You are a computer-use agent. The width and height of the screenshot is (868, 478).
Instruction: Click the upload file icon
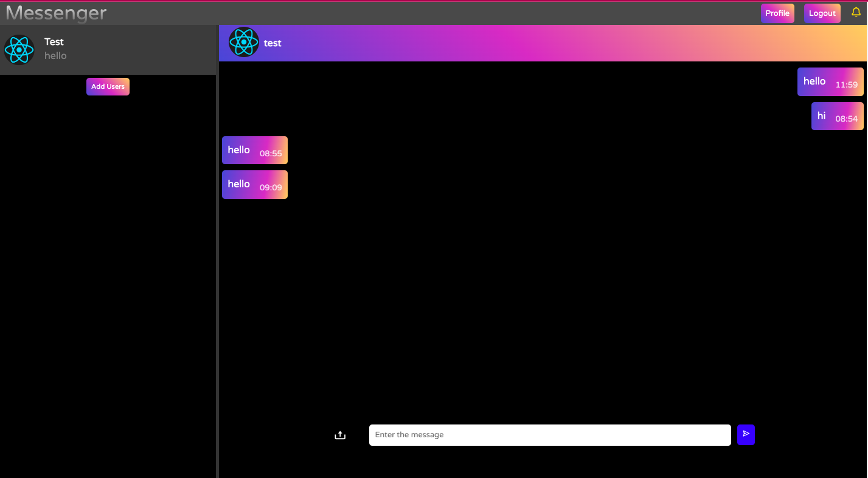pyautogui.click(x=340, y=435)
